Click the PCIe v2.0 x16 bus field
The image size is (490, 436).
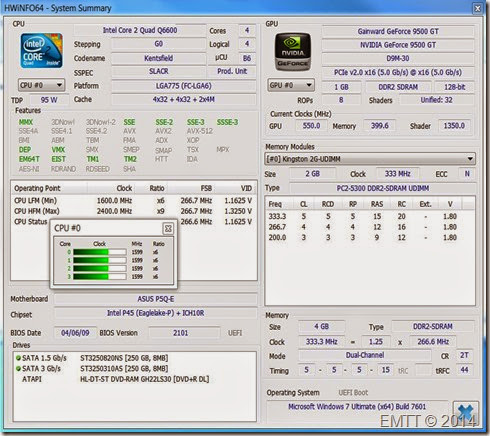tap(398, 72)
